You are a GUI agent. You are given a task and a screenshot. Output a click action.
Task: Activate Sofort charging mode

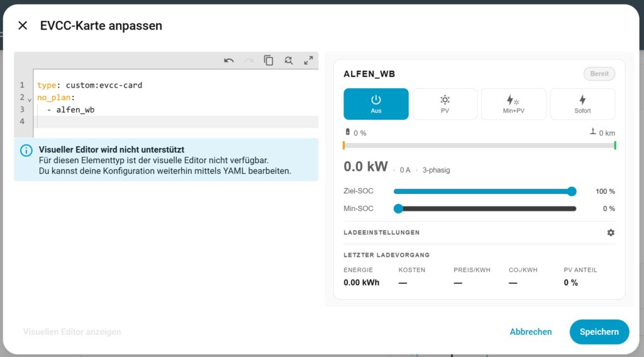pyautogui.click(x=582, y=104)
